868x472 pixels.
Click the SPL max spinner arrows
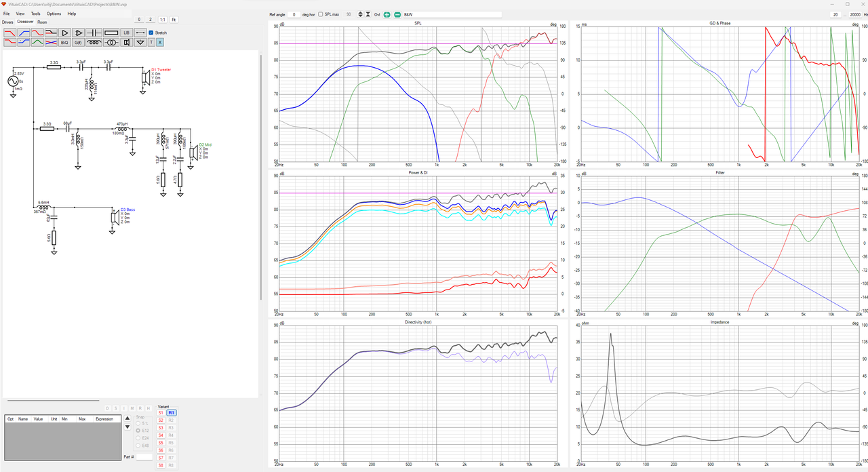point(360,14)
